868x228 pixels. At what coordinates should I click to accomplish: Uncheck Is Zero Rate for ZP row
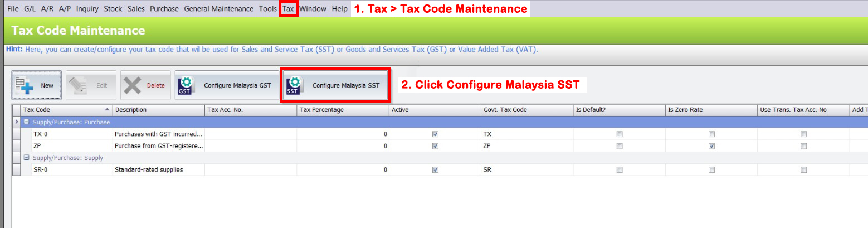pos(711,146)
